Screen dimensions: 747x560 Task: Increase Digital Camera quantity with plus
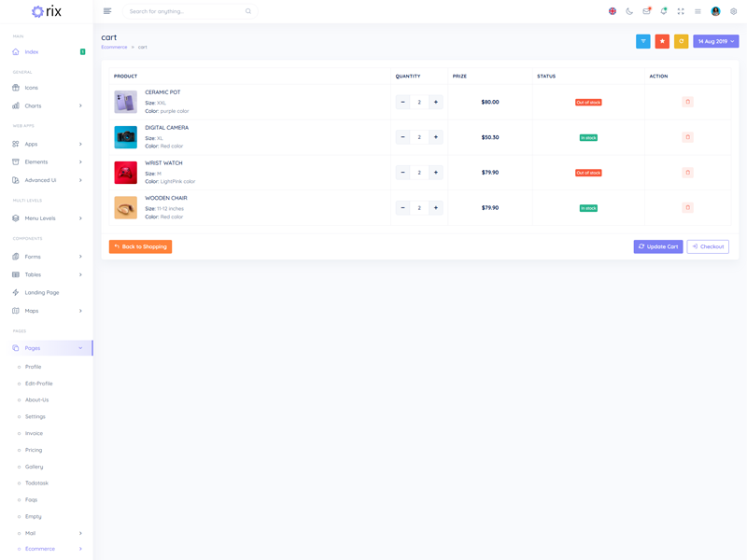pos(435,137)
